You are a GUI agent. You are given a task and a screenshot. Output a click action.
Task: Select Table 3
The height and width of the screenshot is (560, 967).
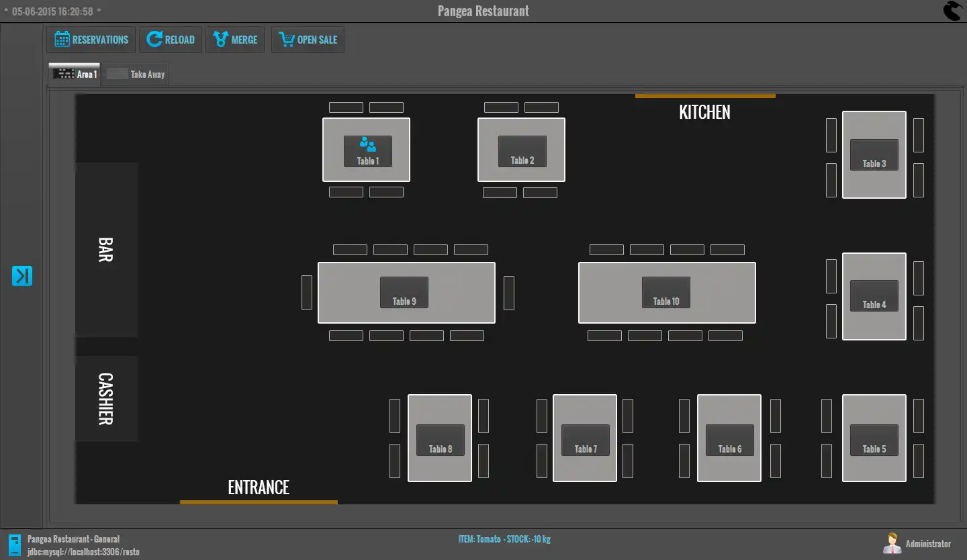874,154
